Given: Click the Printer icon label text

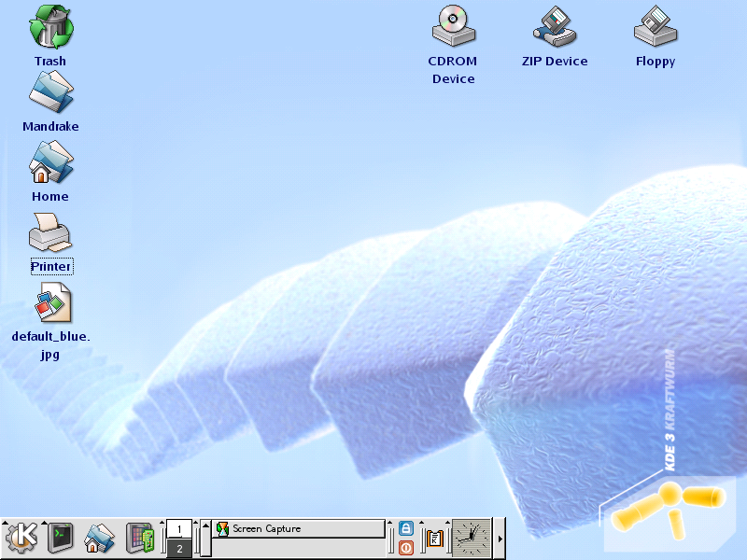Looking at the screenshot, I should [x=51, y=266].
